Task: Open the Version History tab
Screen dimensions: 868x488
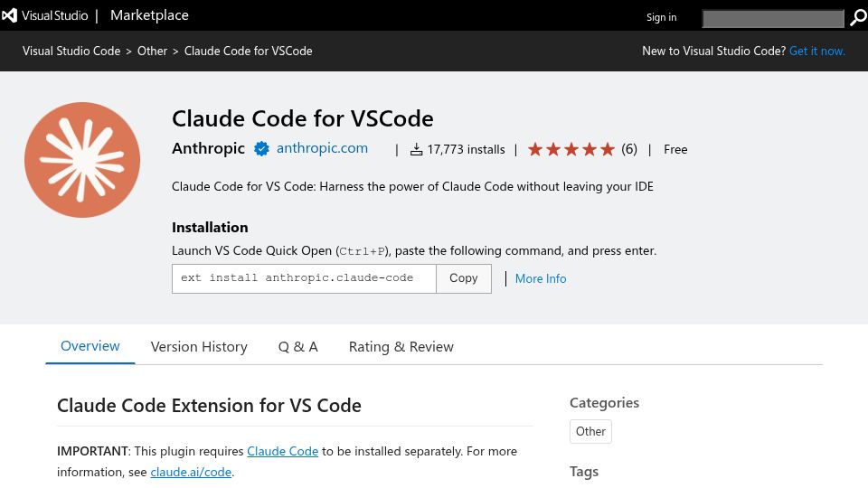Action: coord(199,347)
